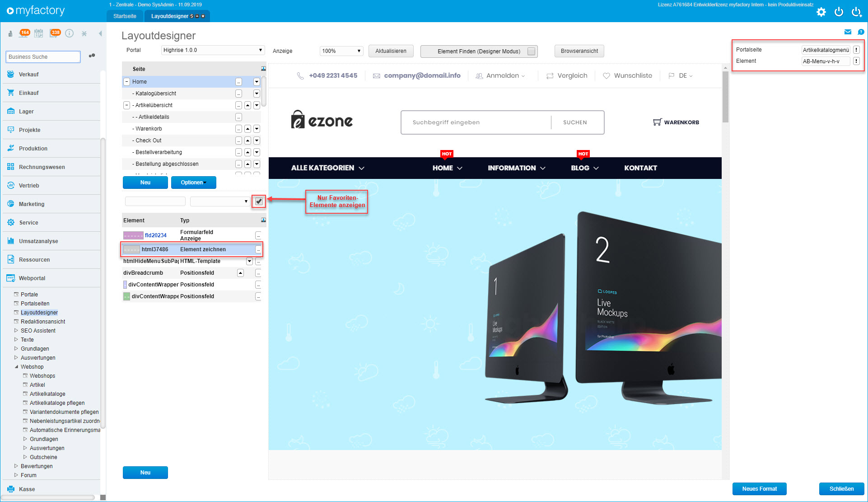This screenshot has height=502, width=868.
Task: Open the messages icon with badge 338
Action: click(x=55, y=33)
